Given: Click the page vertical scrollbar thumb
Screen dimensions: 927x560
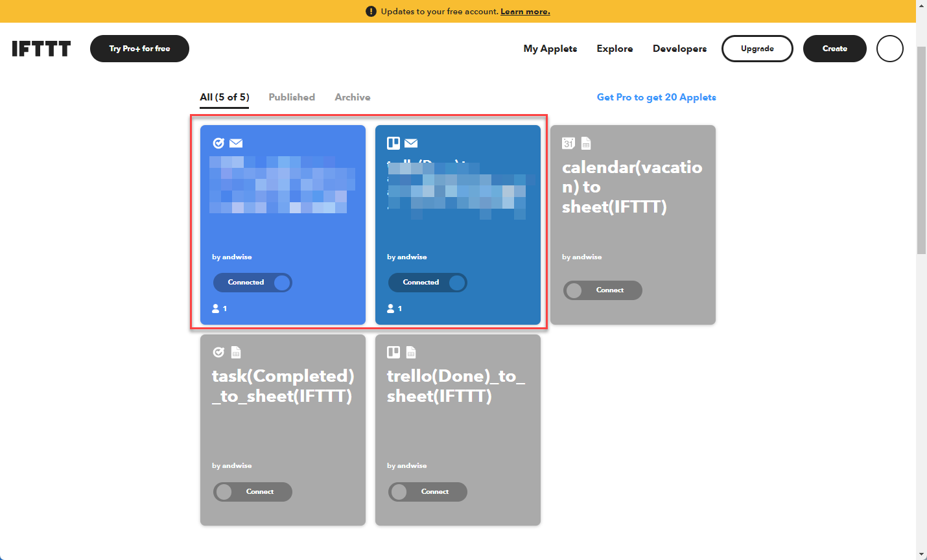Looking at the screenshot, I should [921, 150].
